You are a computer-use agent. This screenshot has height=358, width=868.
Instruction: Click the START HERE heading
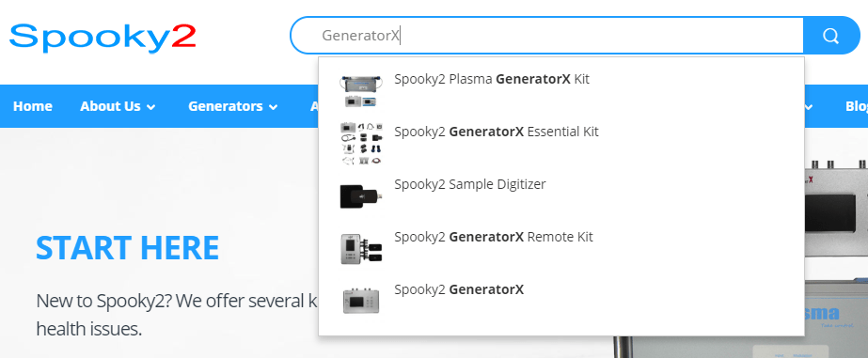127,248
